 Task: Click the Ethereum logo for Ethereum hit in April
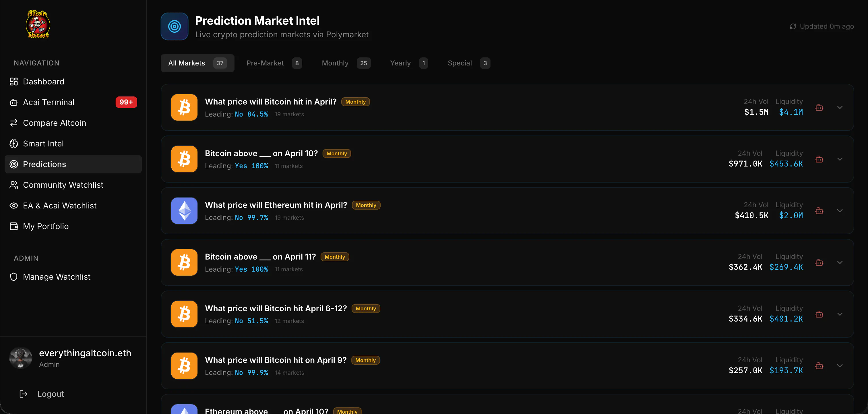point(184,211)
